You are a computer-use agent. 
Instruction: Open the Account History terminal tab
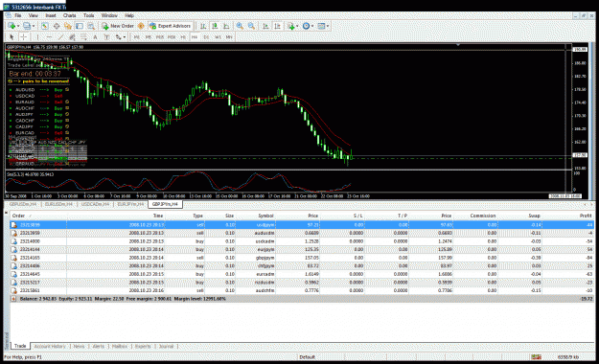point(50,346)
